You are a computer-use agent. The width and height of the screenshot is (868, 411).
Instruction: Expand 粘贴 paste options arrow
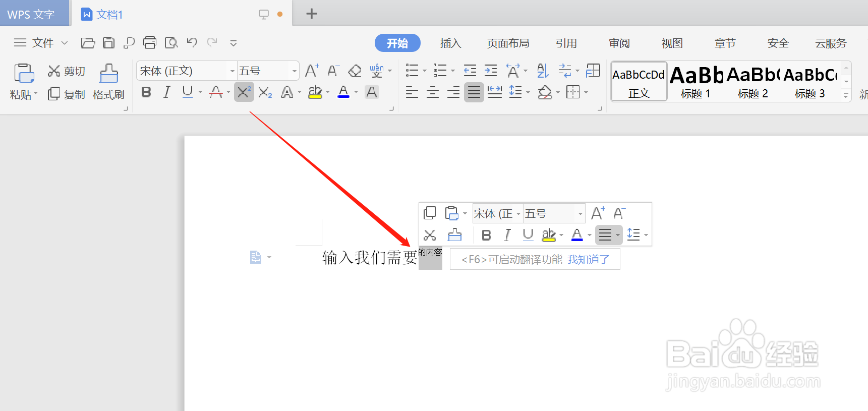tap(36, 94)
